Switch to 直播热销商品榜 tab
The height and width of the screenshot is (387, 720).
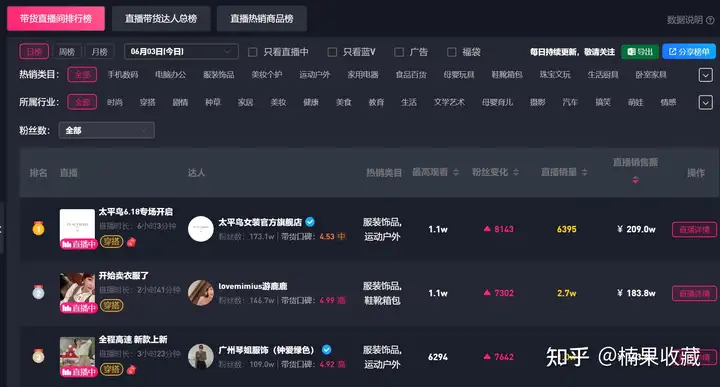[x=262, y=19]
